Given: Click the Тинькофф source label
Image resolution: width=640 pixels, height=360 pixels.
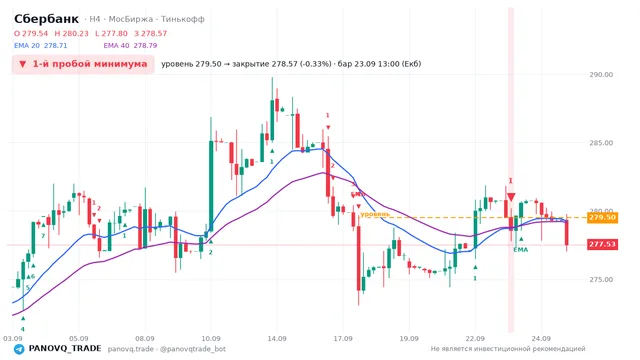Looking at the screenshot, I should (182, 19).
